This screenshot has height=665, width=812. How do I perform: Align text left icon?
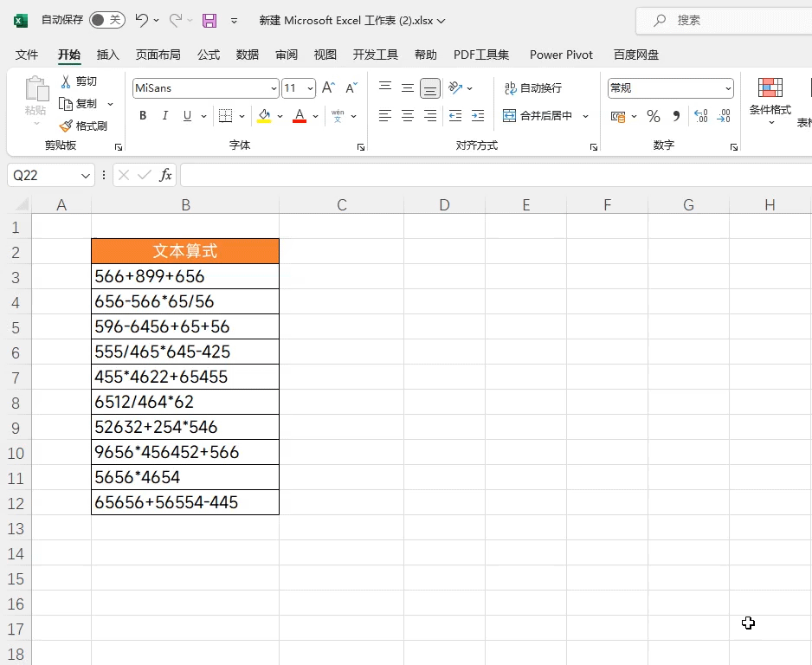pyautogui.click(x=384, y=115)
